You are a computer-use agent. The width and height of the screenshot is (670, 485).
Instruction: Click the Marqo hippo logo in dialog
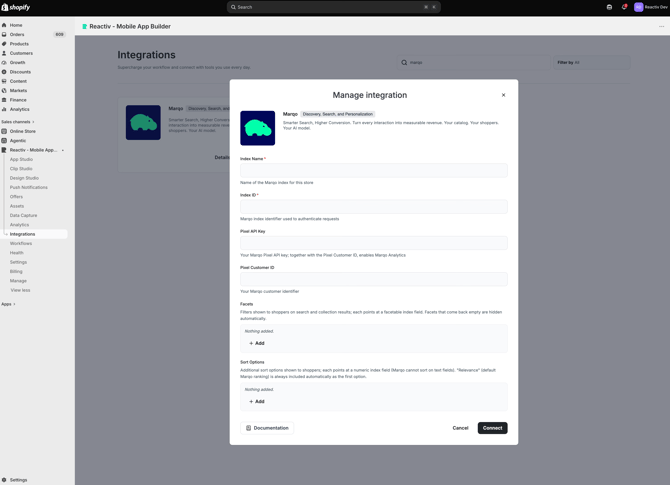click(x=258, y=128)
